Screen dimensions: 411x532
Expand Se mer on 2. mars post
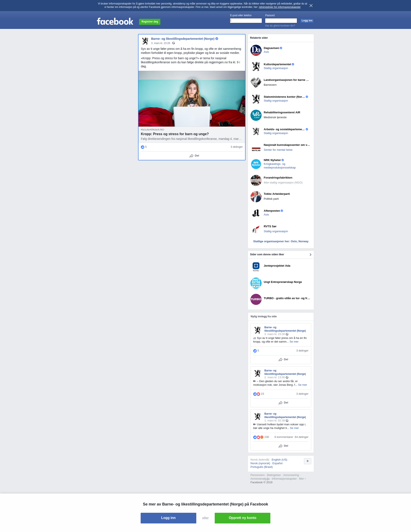pos(302,385)
